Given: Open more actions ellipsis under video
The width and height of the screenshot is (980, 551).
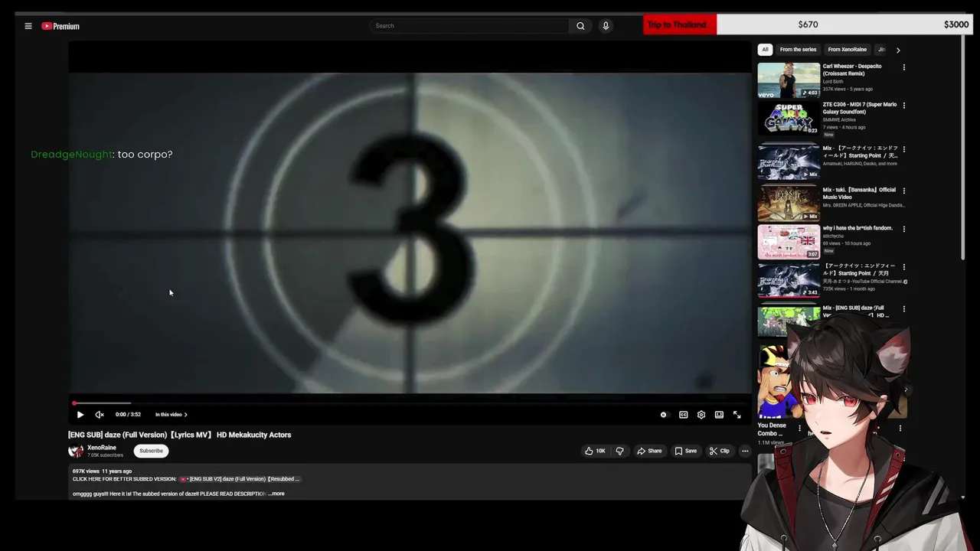Looking at the screenshot, I should pos(745,451).
